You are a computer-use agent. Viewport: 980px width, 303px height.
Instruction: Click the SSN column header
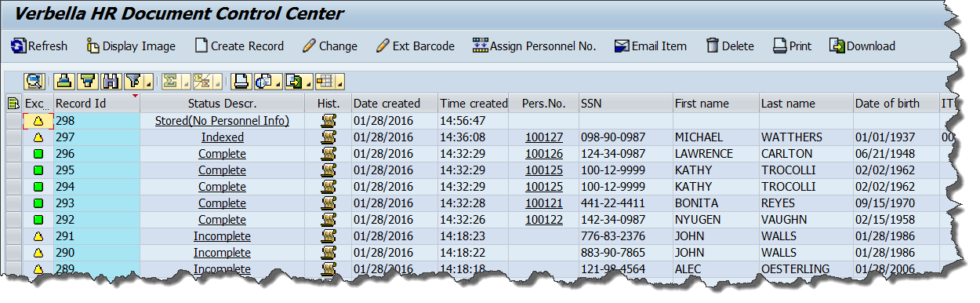pos(626,103)
